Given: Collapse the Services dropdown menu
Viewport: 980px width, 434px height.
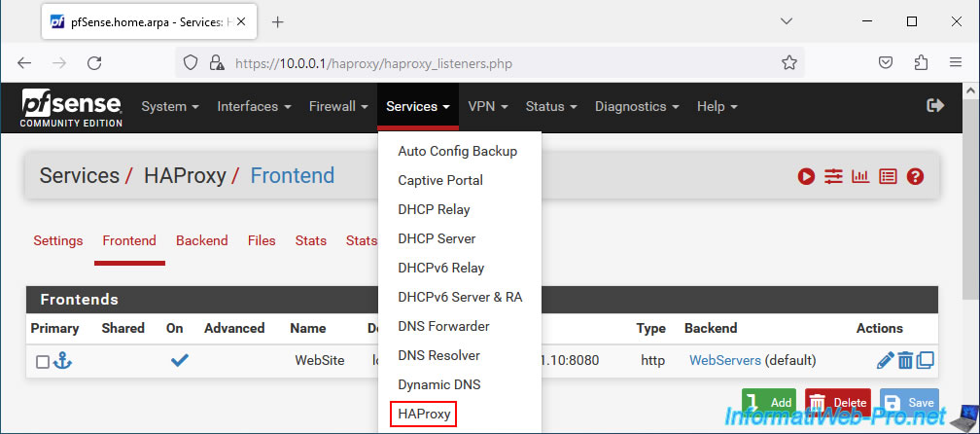Looking at the screenshot, I should click(x=417, y=106).
